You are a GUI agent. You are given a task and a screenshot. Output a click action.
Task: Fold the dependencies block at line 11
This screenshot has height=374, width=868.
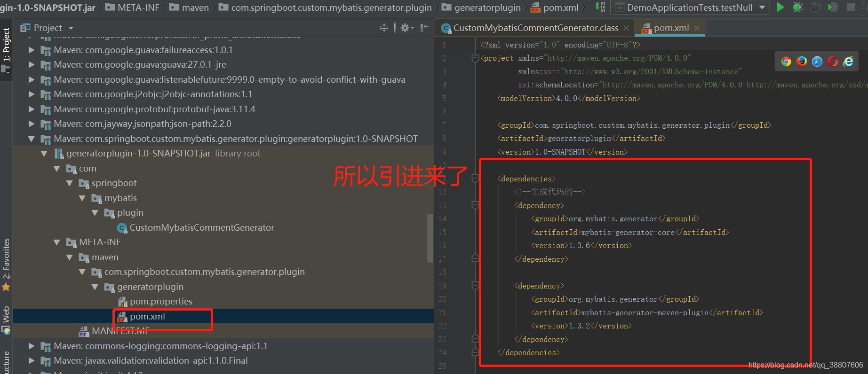pyautogui.click(x=475, y=179)
